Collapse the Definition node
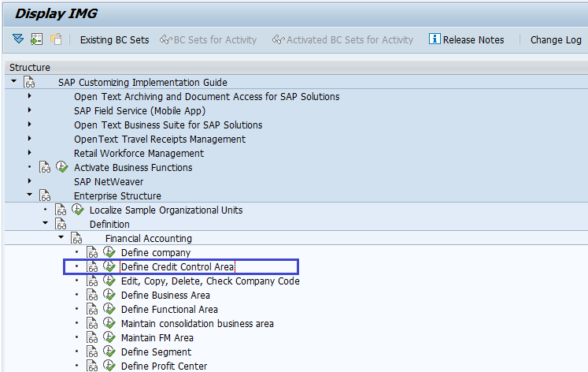Viewport: 588px width, 372px height. (46, 223)
